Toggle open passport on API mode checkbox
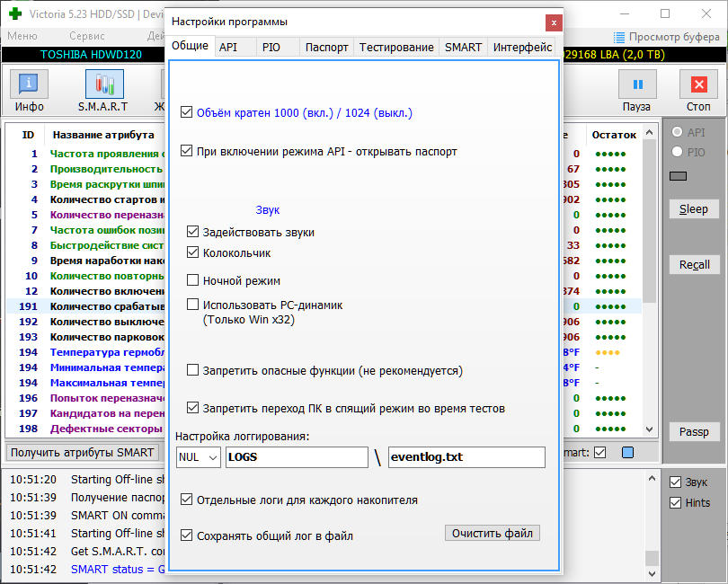 point(186,151)
